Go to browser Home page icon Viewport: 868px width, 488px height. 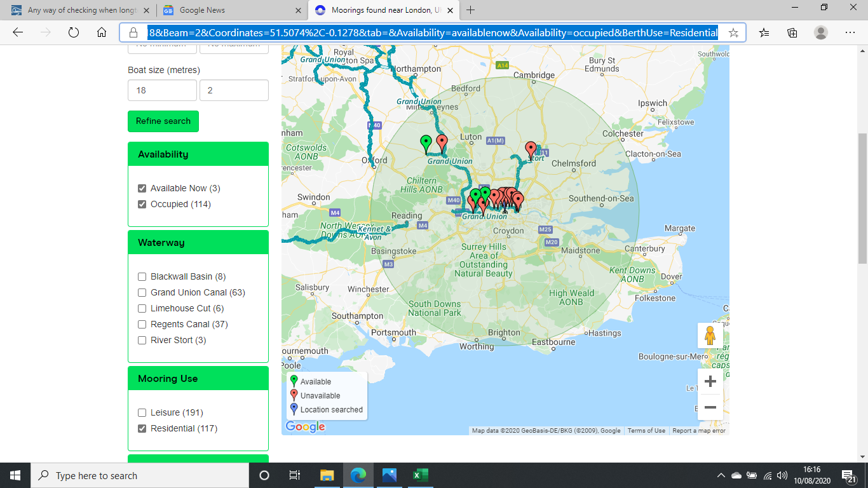[x=102, y=33]
